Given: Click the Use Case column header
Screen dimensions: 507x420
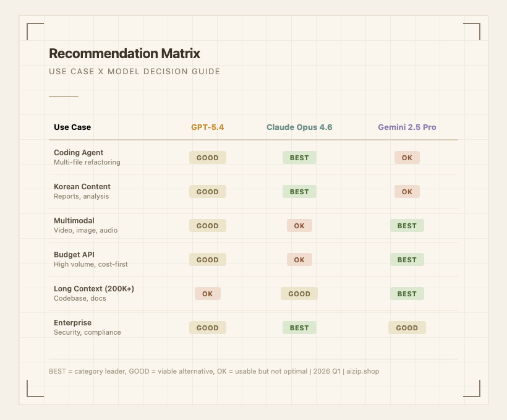Looking at the screenshot, I should [x=72, y=127].
